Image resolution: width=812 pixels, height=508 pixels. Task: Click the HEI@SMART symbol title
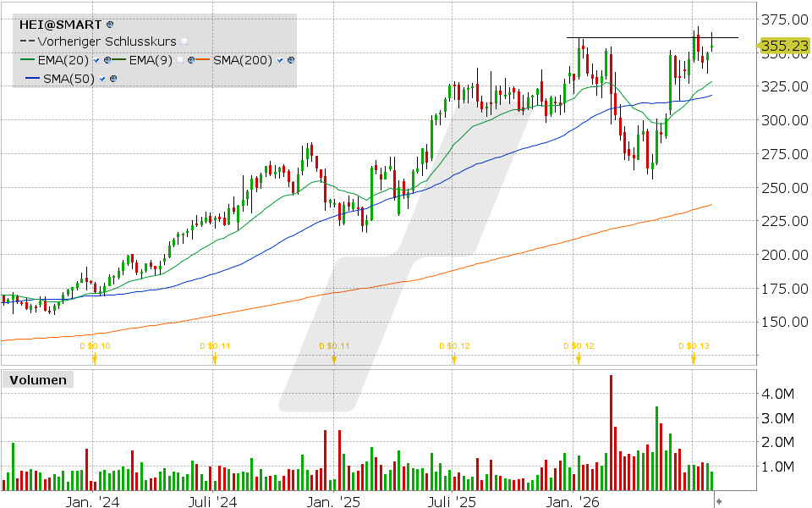coord(61,25)
